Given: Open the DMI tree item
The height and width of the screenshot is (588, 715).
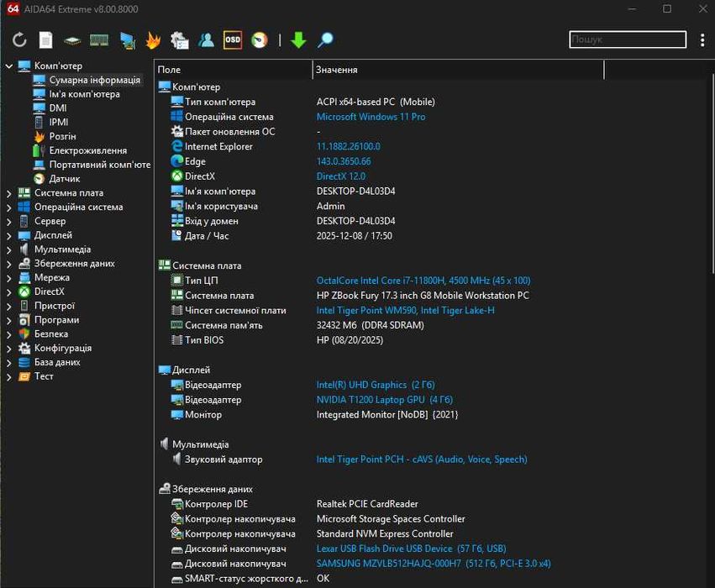Looking at the screenshot, I should click(x=58, y=108).
